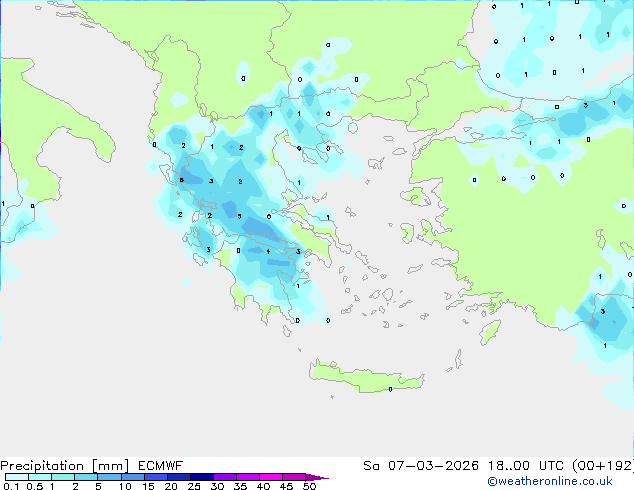The image size is (634, 490).
Task: Click the arrow tip above 50 on legend
Action: click(317, 477)
